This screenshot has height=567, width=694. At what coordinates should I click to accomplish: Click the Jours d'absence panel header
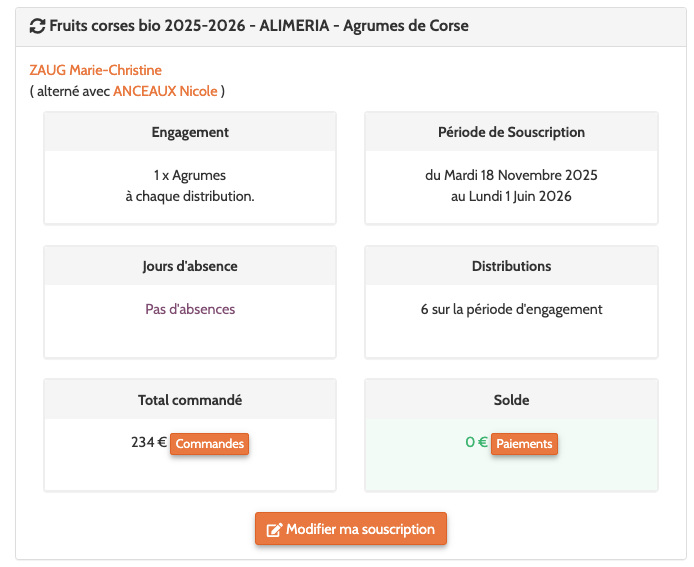click(190, 266)
